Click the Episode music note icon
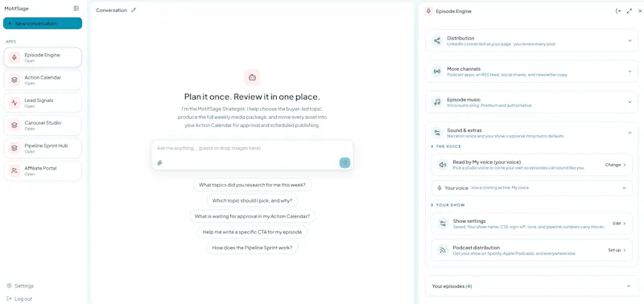The height and width of the screenshot is (304, 644). tap(437, 102)
